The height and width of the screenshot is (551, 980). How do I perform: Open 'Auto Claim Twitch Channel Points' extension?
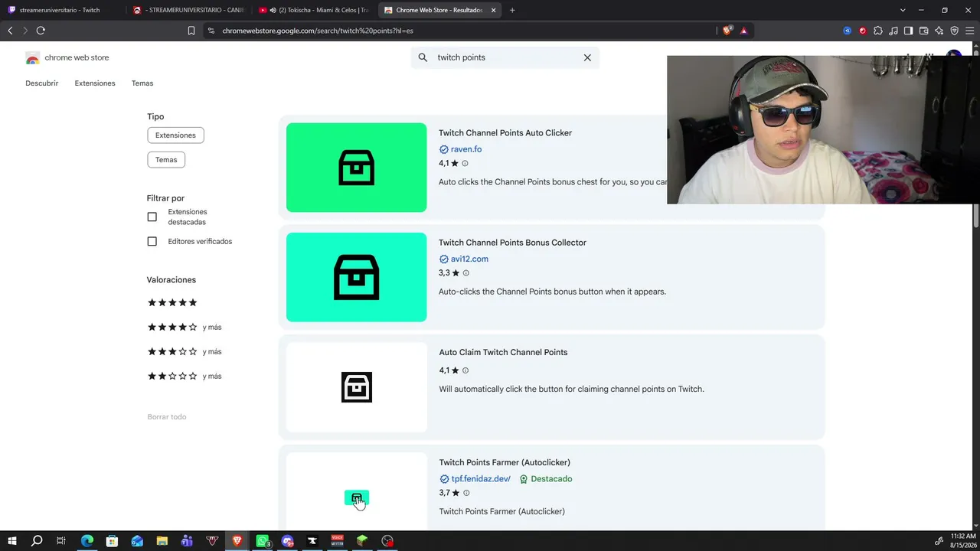point(503,353)
